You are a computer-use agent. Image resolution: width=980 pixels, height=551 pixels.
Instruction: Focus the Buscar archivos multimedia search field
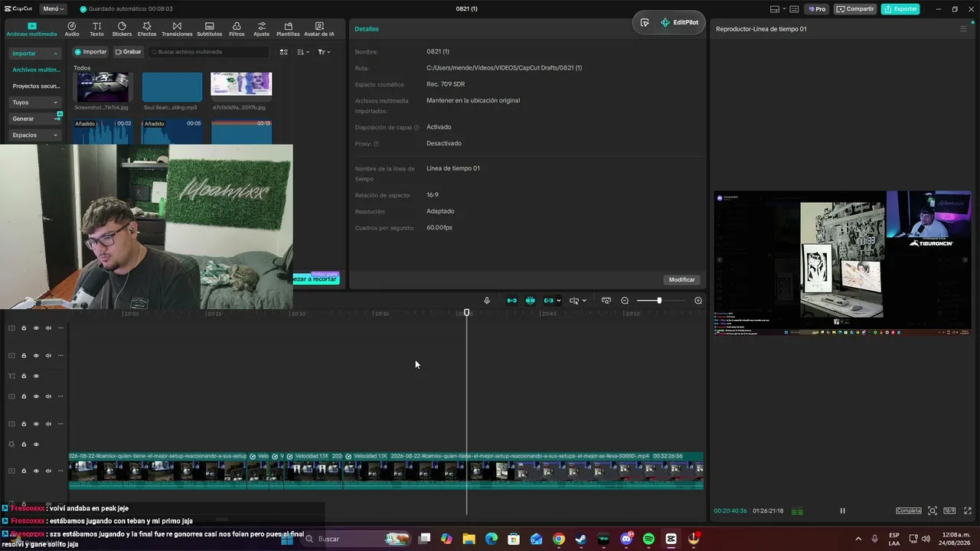pos(208,52)
